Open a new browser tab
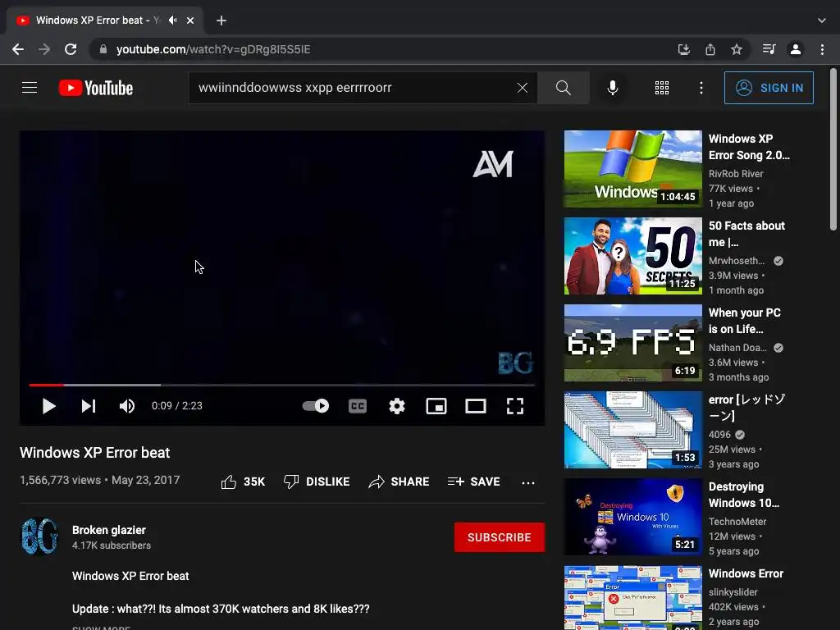 click(x=221, y=21)
